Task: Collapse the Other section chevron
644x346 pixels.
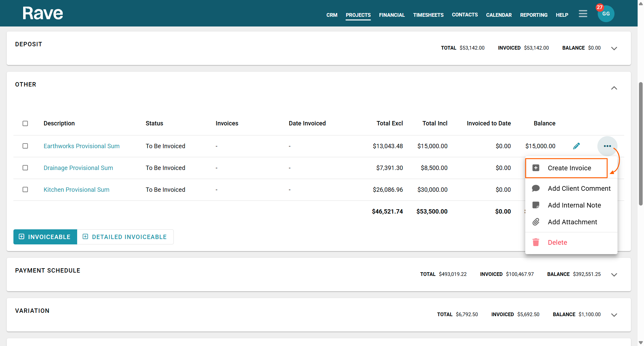Action: point(614,88)
